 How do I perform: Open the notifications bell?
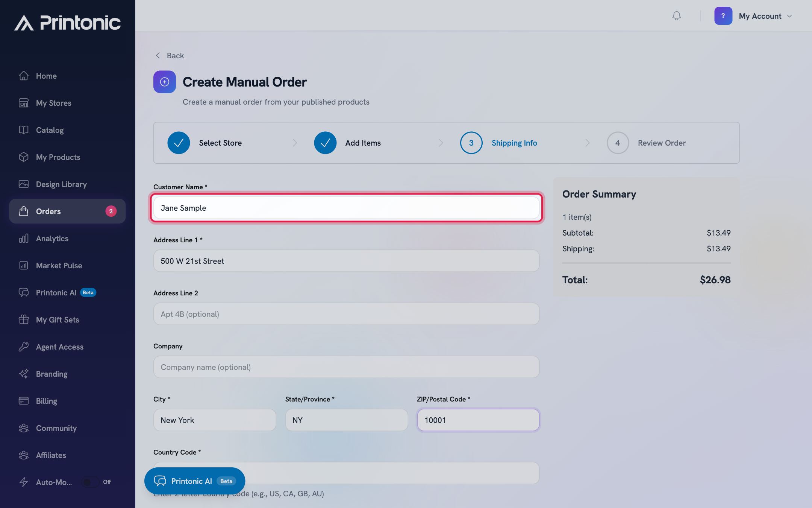tap(676, 16)
